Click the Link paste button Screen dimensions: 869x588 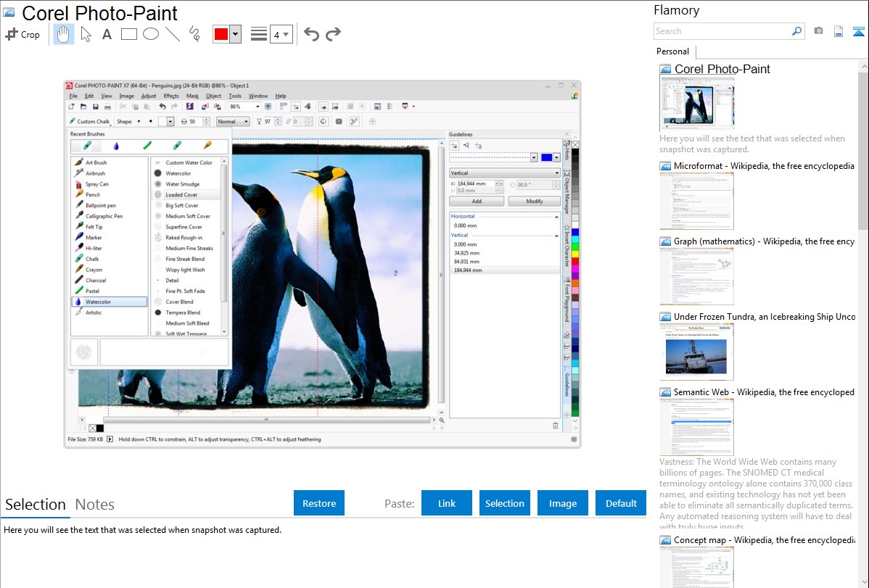[x=447, y=503]
